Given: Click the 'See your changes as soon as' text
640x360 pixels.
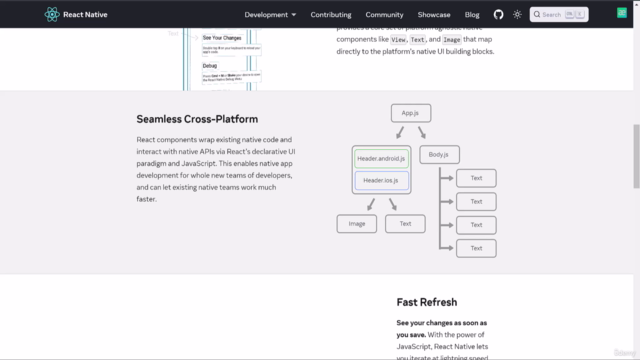Looking at the screenshot, I should pyautogui.click(x=442, y=323).
